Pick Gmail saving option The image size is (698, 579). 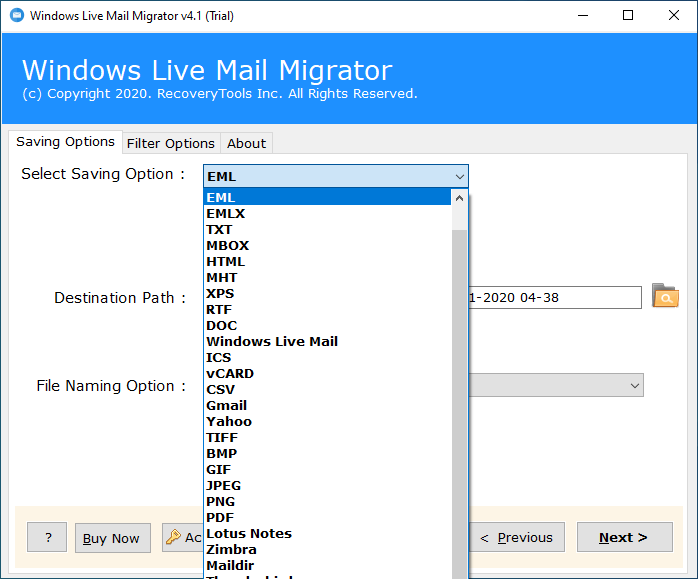pos(327,406)
